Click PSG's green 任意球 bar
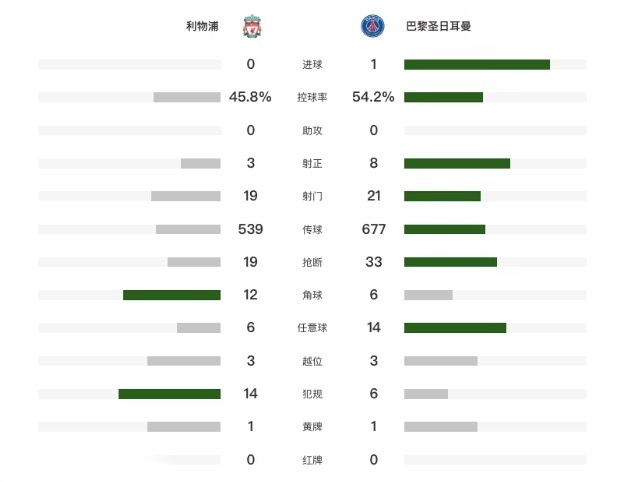The image size is (624, 482). click(x=455, y=328)
